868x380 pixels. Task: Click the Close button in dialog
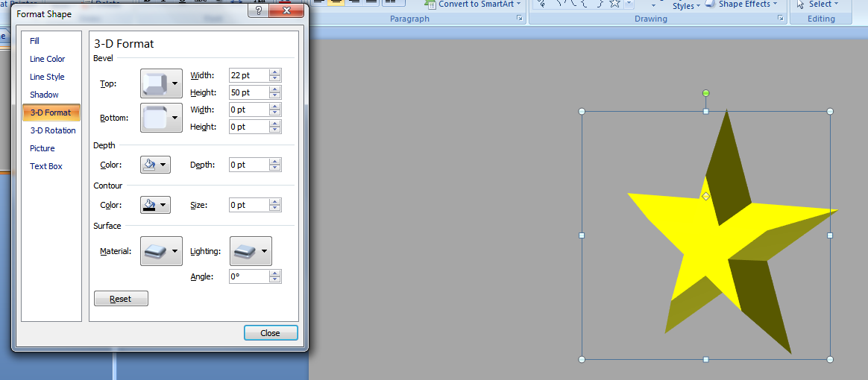coord(271,333)
